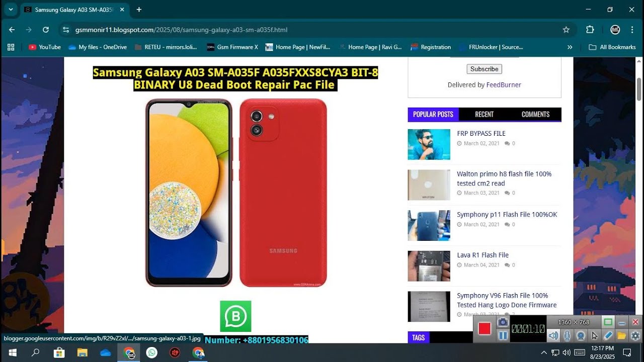This screenshot has height=362, width=644.
Task: Close the Samsung Galaxy A03 tab
Action: click(122, 10)
